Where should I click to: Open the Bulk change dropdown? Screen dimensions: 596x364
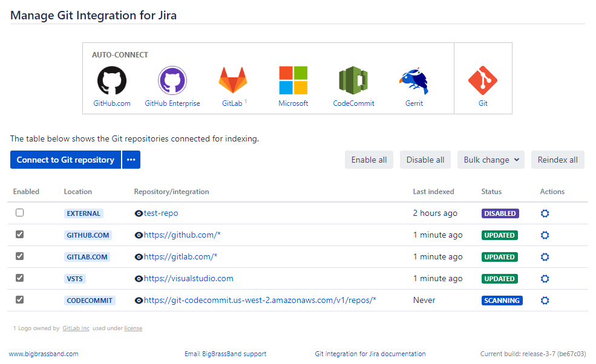pyautogui.click(x=491, y=160)
